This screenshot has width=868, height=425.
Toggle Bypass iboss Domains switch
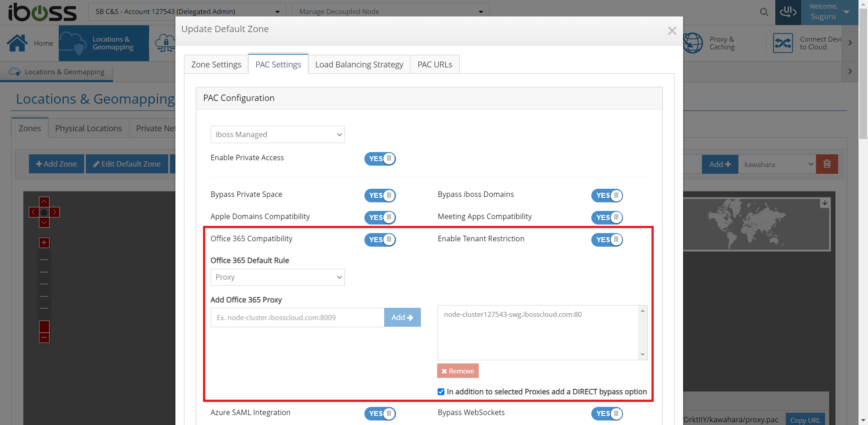pyautogui.click(x=607, y=195)
